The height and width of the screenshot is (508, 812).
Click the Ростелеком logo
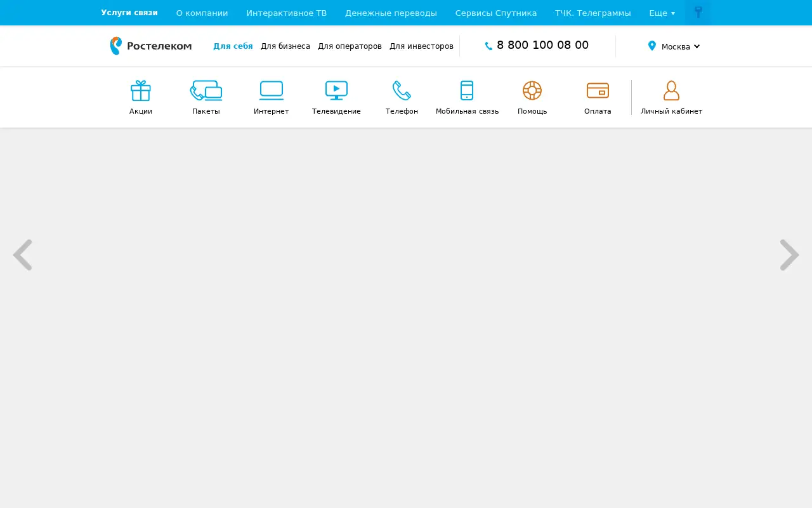tap(151, 46)
